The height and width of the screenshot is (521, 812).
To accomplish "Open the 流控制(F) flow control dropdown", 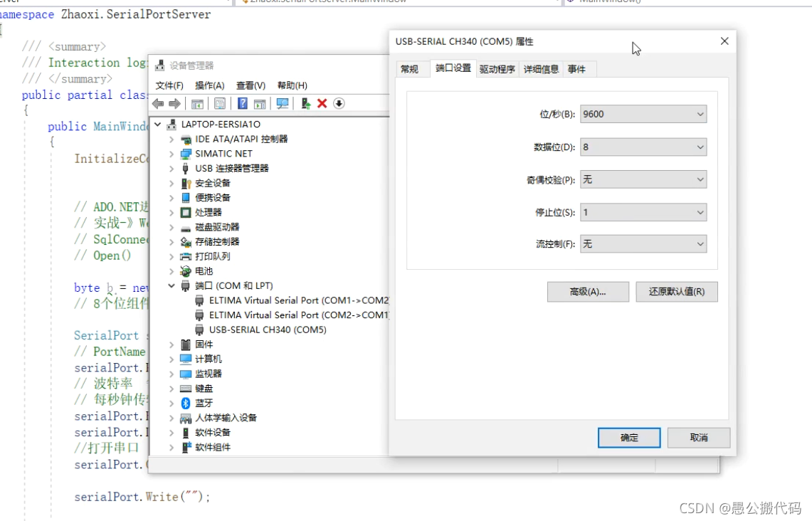I will 700,245.
